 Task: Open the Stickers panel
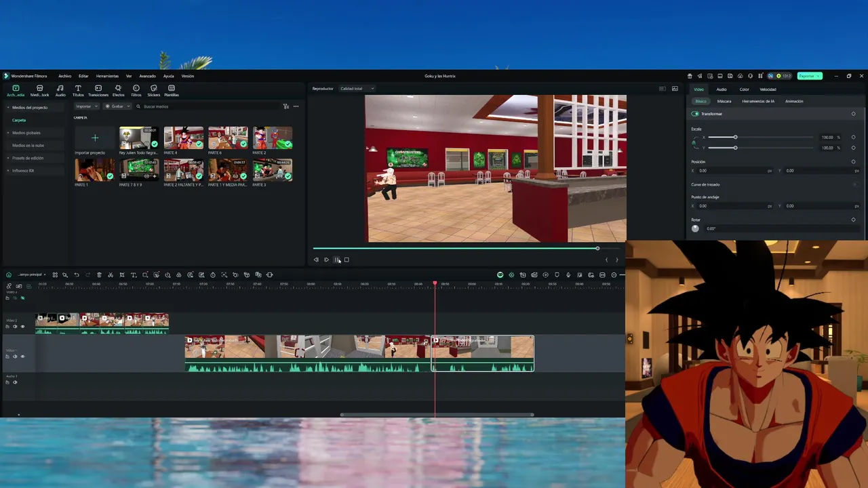click(154, 90)
